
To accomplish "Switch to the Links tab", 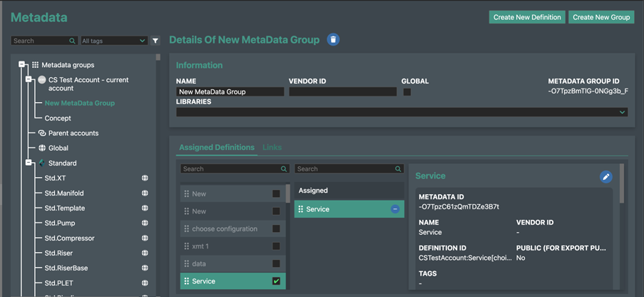I will coord(272,147).
